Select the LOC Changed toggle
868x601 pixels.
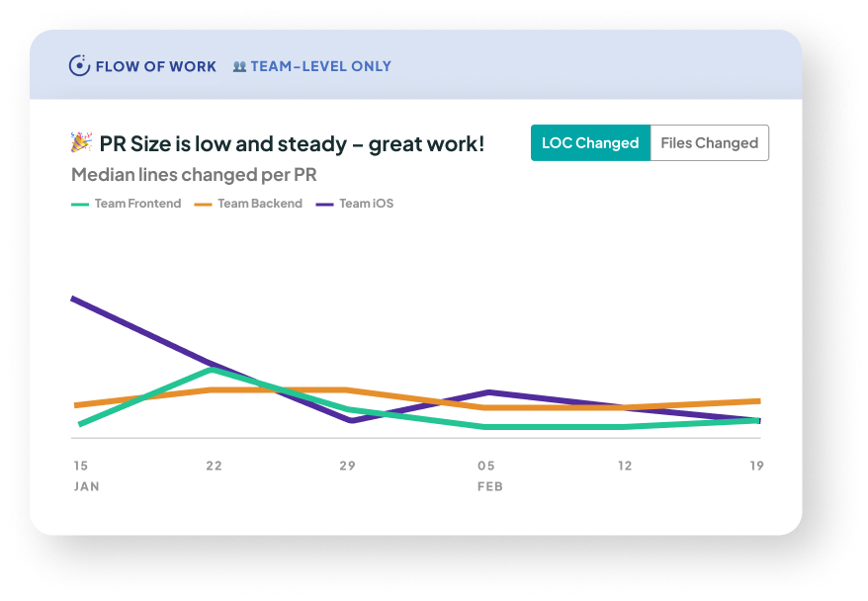pyautogui.click(x=590, y=143)
